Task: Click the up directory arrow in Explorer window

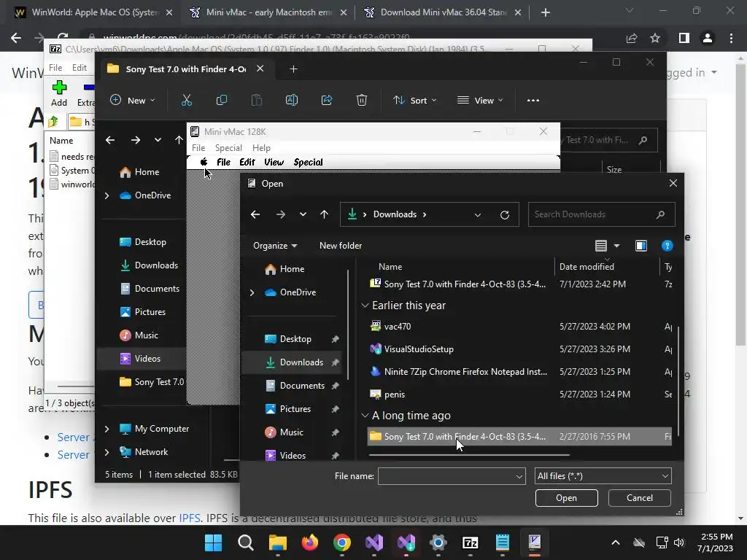Action: pos(179,140)
